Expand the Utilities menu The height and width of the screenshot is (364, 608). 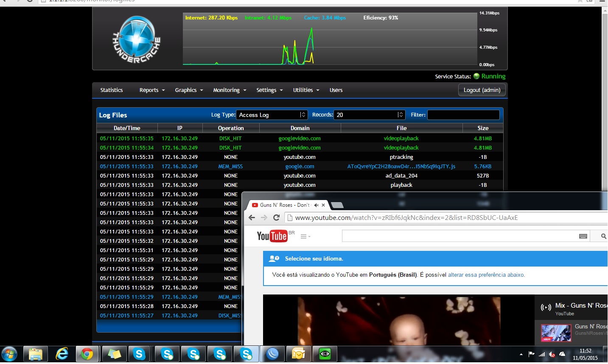coord(306,90)
